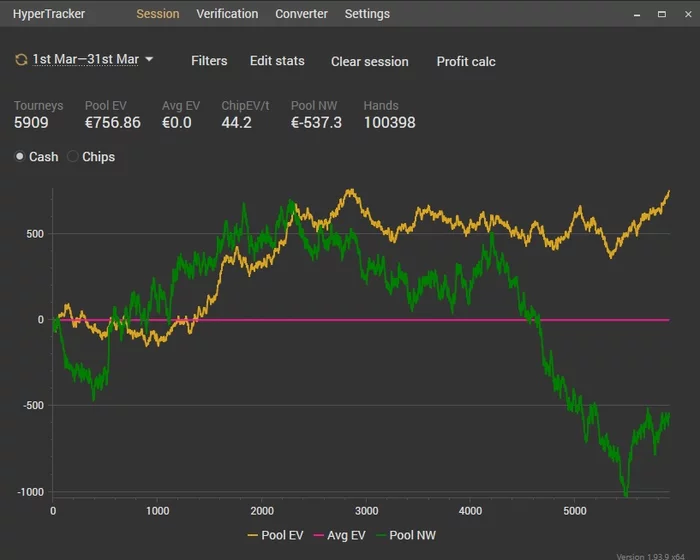
Task: Click the refresh icon beside the date range
Action: (21, 60)
